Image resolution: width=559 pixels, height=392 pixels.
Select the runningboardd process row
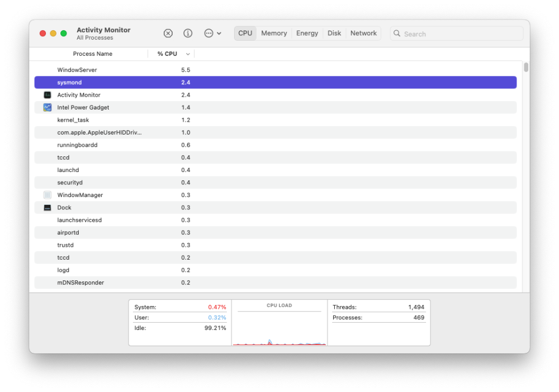[x=275, y=145]
